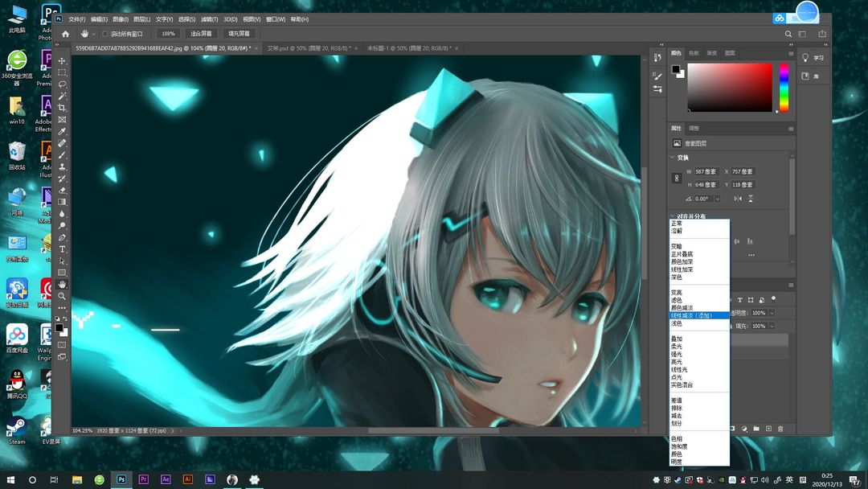Open the Hand tool preset dropdown arrow

click(93, 35)
